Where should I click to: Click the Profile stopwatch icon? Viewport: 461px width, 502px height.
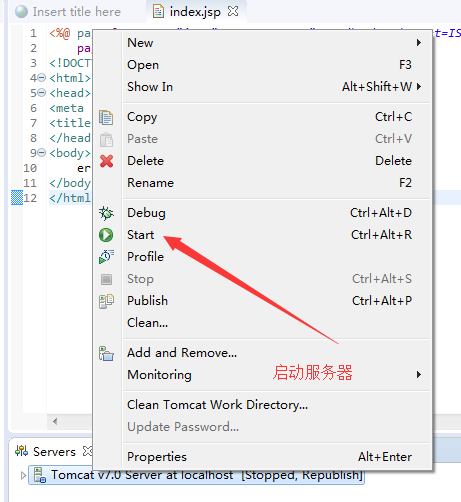106,257
